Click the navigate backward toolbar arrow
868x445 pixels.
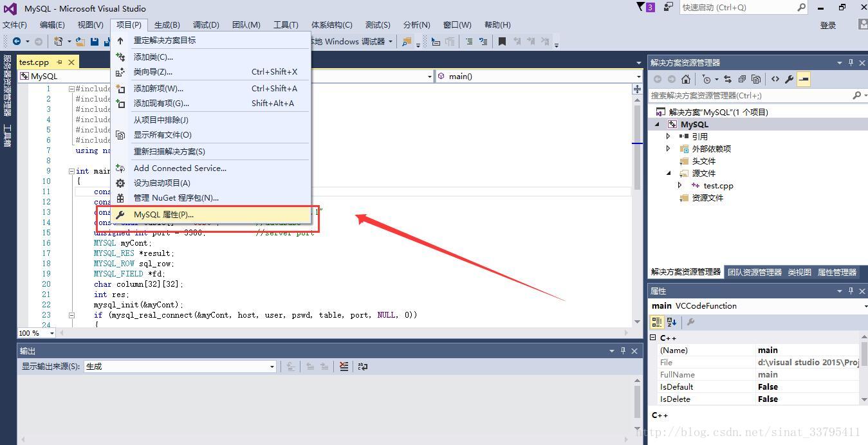point(16,41)
